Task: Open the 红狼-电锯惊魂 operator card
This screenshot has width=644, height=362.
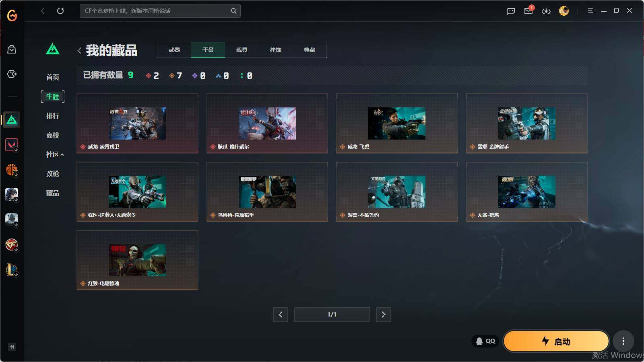Action: pos(137,260)
